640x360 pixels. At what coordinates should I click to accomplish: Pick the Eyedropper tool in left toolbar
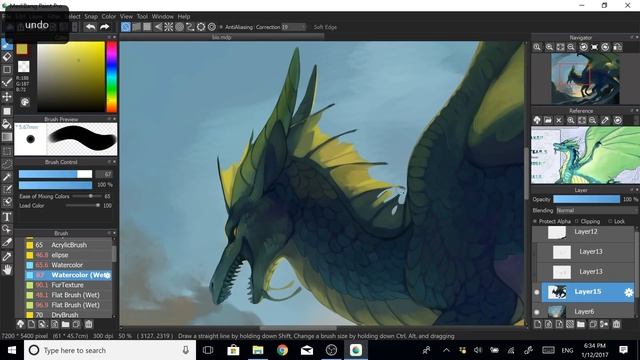[7, 256]
